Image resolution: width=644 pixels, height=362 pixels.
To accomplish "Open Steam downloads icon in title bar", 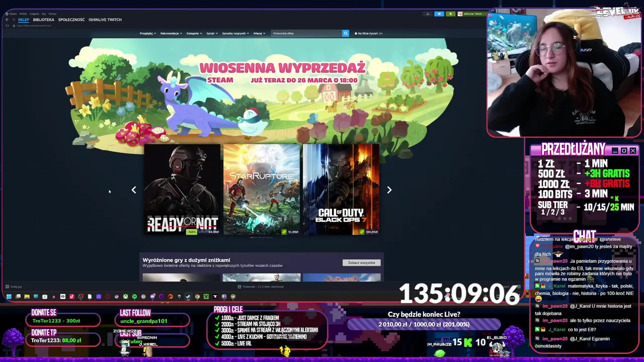I will (x=428, y=14).
